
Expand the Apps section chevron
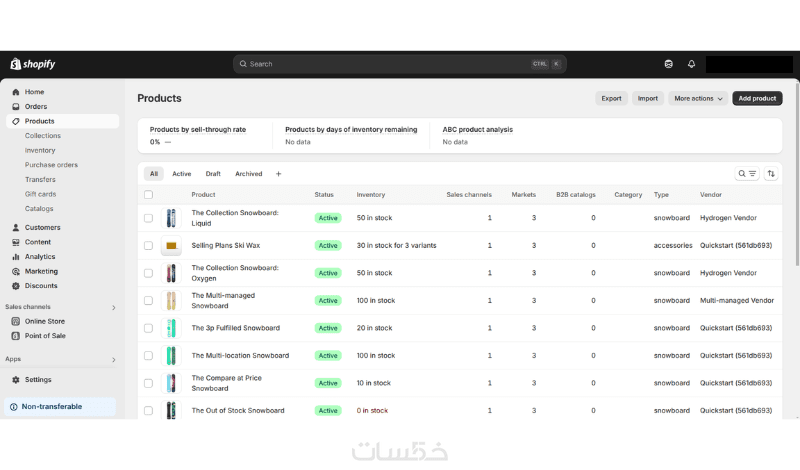click(x=114, y=360)
